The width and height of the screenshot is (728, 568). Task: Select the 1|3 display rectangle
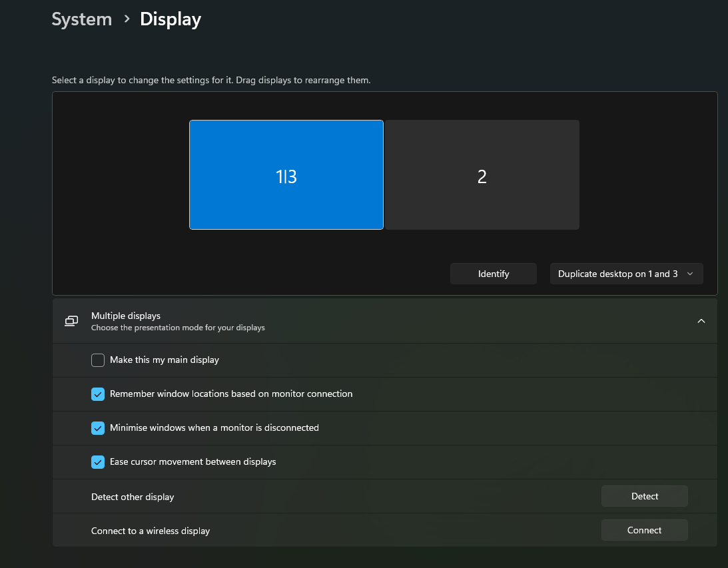[x=286, y=174]
